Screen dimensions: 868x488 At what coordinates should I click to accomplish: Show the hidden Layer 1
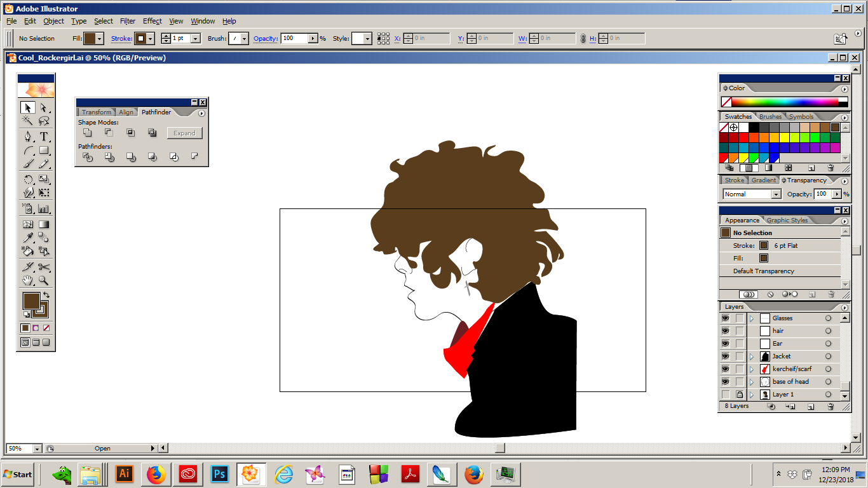pyautogui.click(x=725, y=395)
